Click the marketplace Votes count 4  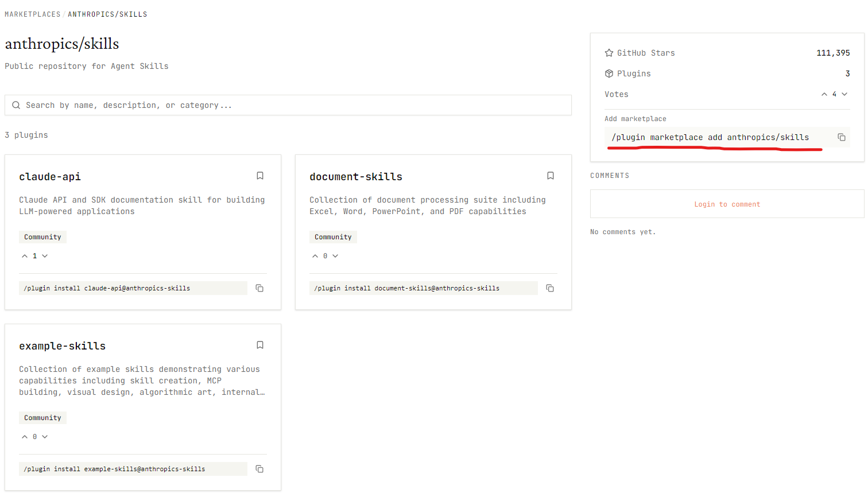coord(834,94)
